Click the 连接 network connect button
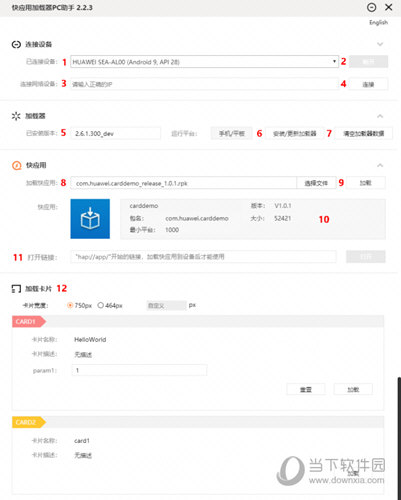The image size is (401, 500). [368, 84]
